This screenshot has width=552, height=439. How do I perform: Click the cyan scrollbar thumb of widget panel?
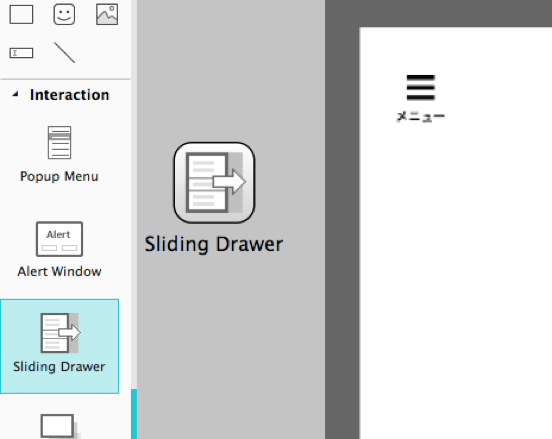[134, 414]
